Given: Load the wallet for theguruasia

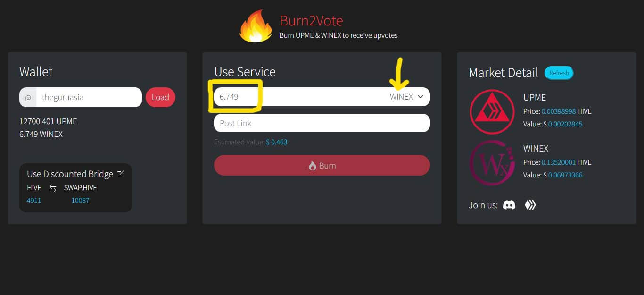Looking at the screenshot, I should click(160, 97).
